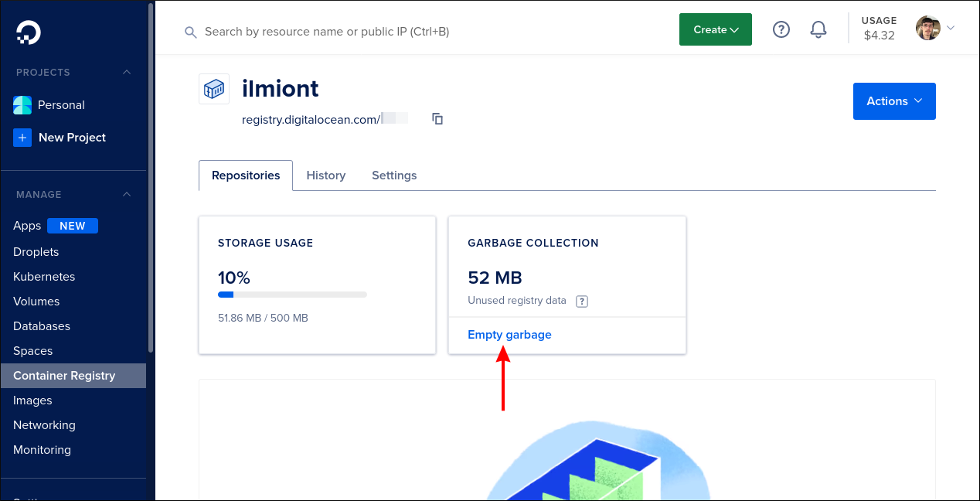Open the Create dropdown
The image size is (980, 501).
coord(715,29)
